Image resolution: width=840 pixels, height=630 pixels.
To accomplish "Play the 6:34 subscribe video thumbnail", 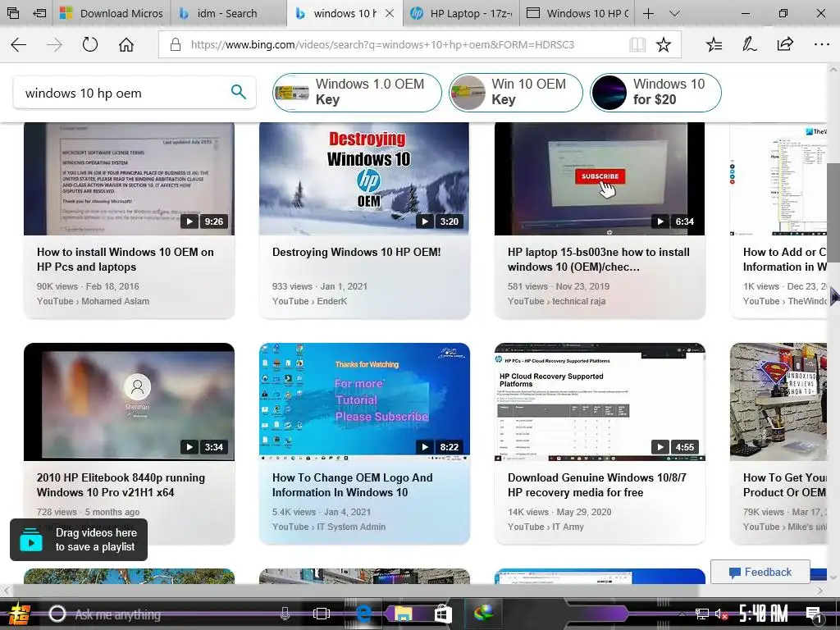I will [600, 178].
